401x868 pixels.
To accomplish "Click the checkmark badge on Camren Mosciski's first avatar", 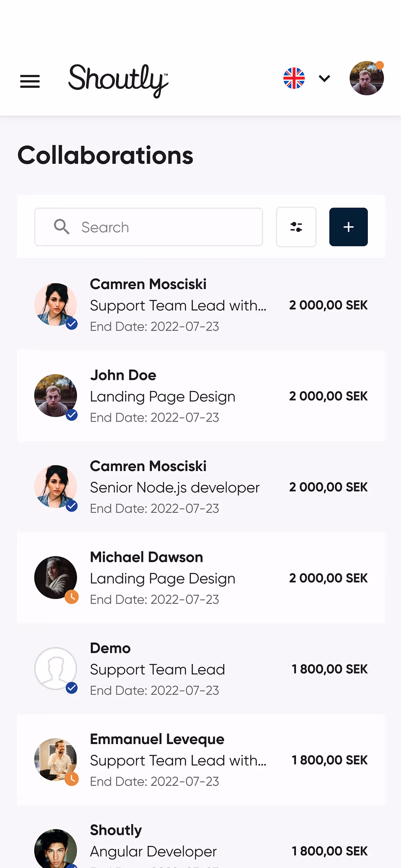I will tap(71, 324).
